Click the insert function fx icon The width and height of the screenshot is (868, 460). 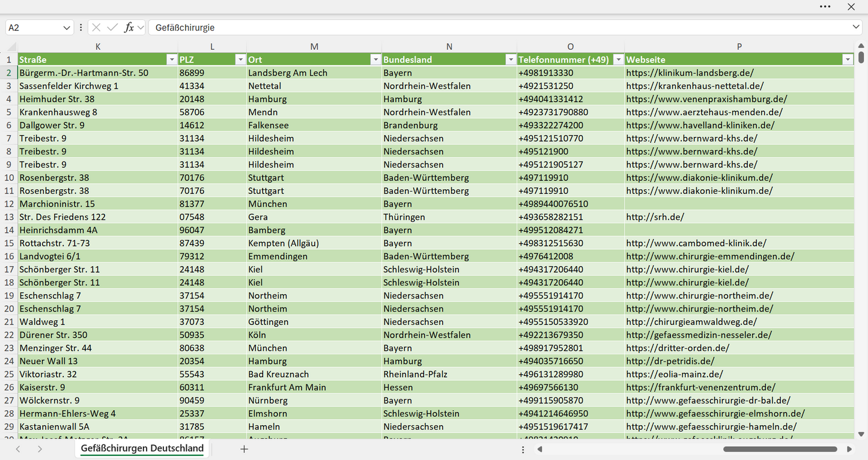[x=129, y=28]
